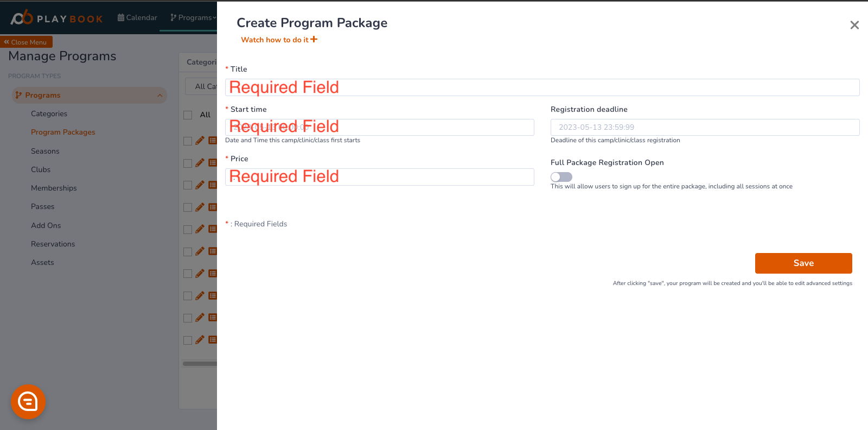Image resolution: width=868 pixels, height=430 pixels.
Task: Click the horizontal scrollbar under the table
Action: [200, 364]
